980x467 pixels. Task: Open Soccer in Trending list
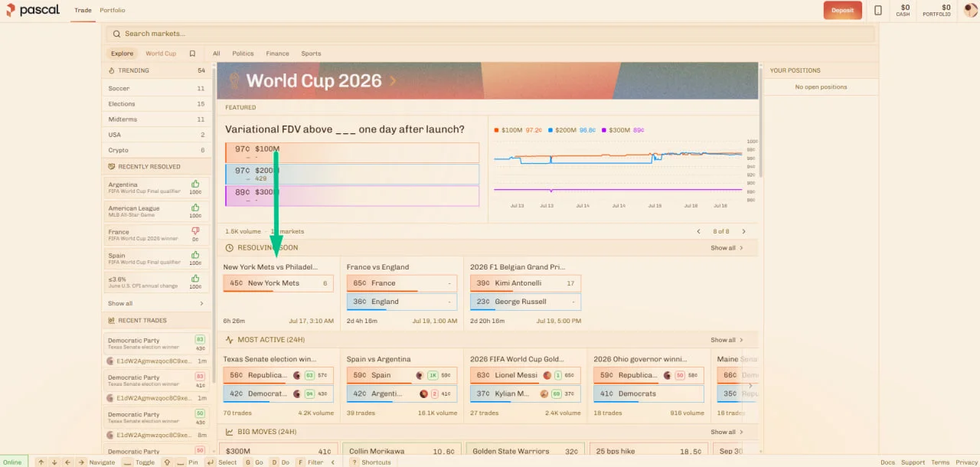[157, 88]
